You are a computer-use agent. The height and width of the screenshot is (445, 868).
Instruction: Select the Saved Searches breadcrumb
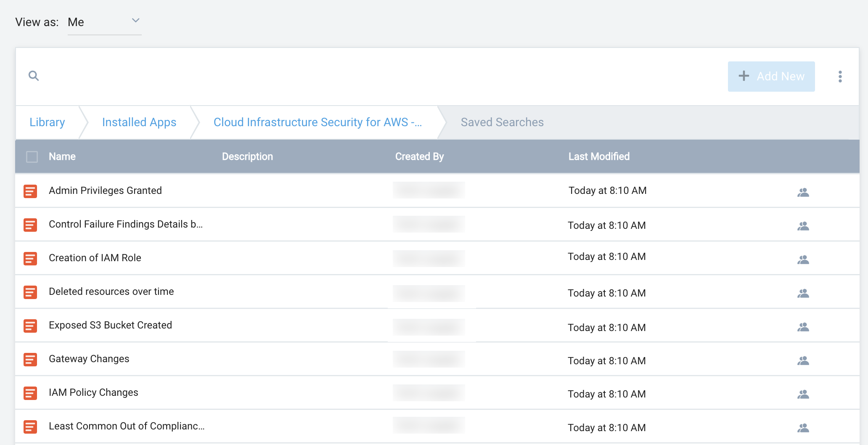[x=502, y=122]
